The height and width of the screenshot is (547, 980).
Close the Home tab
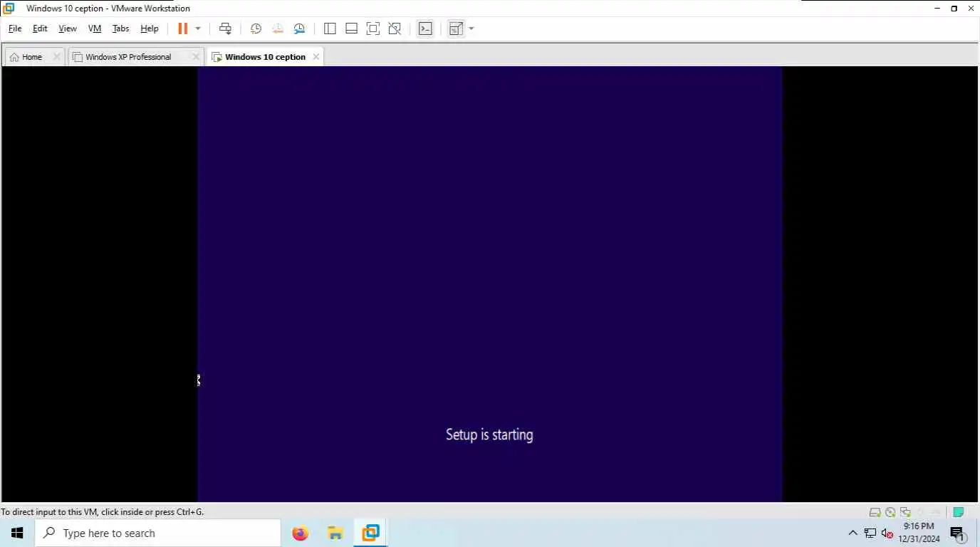(x=56, y=57)
